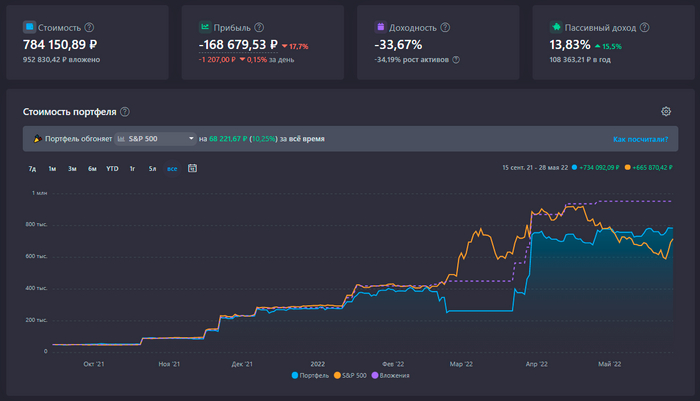Choose the 5л time range
The image size is (700, 401).
pos(152,168)
